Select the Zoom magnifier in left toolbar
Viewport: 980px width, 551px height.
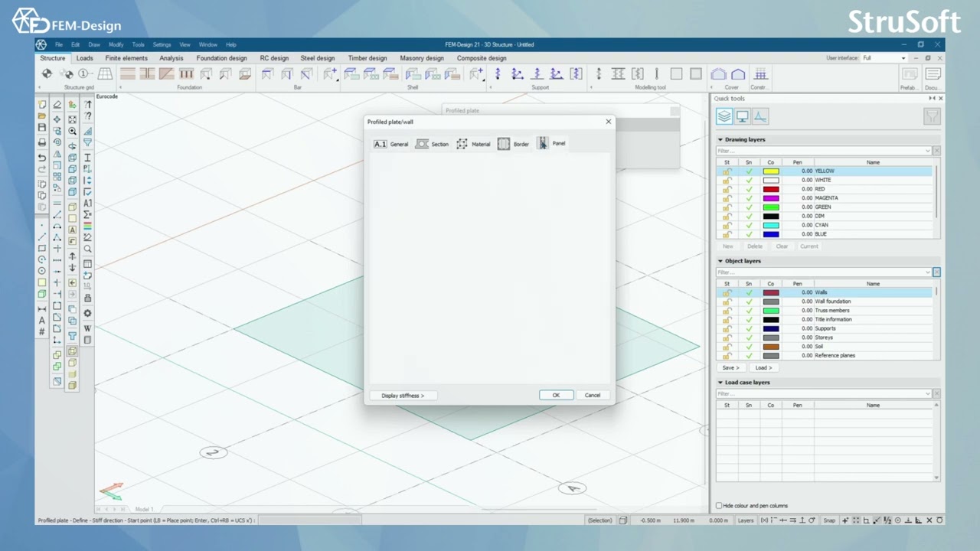[x=72, y=132]
